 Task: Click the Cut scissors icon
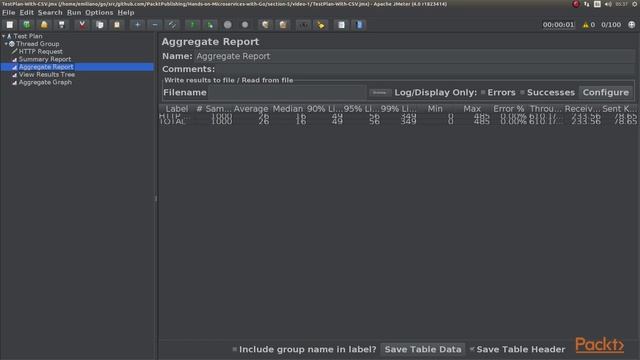(82, 25)
